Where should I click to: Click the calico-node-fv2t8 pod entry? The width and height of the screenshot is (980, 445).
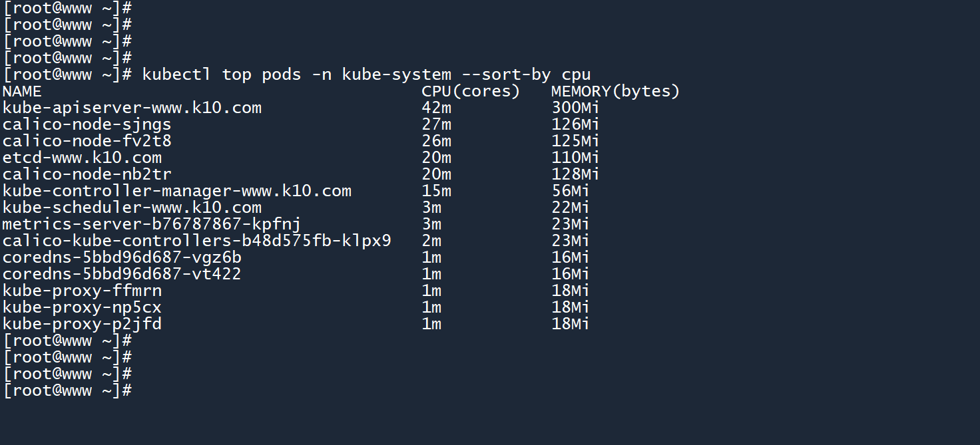[87, 141]
